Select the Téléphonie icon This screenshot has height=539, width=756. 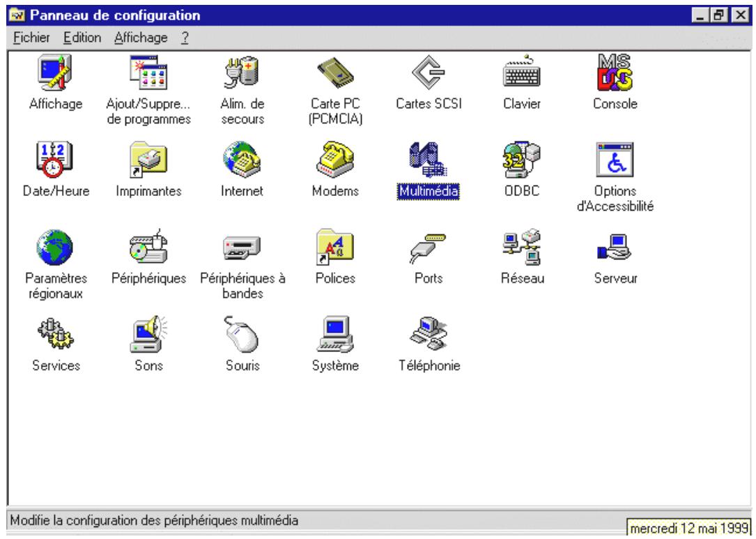point(429,334)
